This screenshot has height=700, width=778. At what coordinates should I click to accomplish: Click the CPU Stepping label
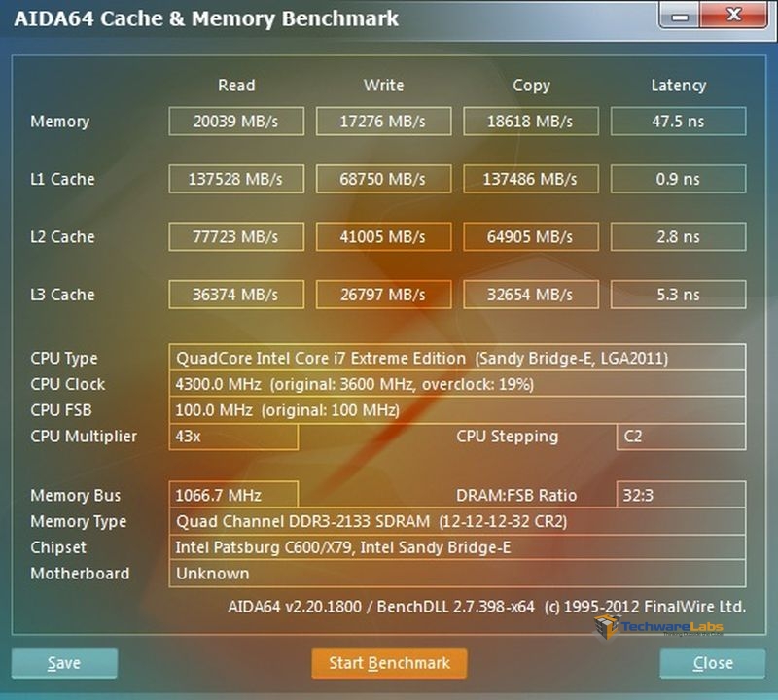507,437
